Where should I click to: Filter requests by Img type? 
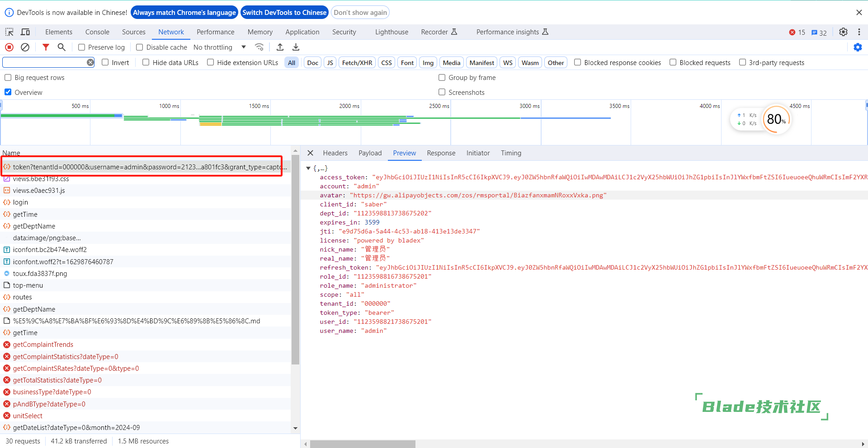[x=428, y=63]
